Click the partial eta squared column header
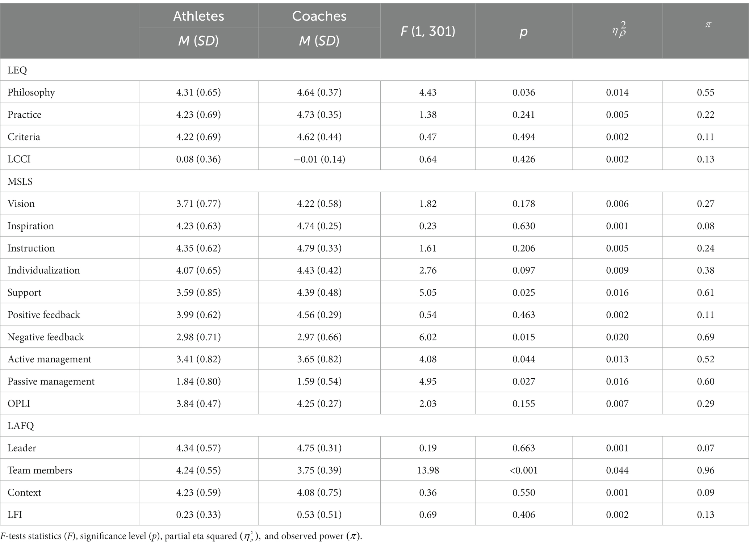 pos(618,30)
